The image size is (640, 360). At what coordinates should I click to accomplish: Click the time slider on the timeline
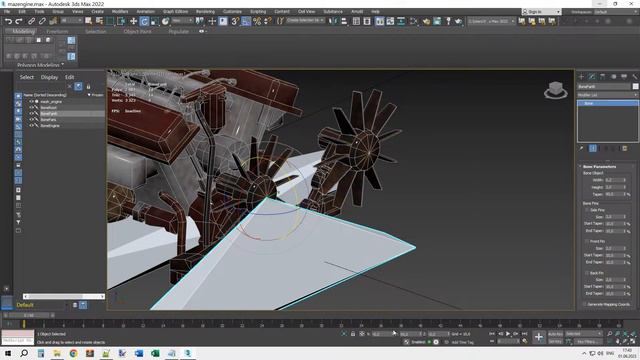point(29,315)
